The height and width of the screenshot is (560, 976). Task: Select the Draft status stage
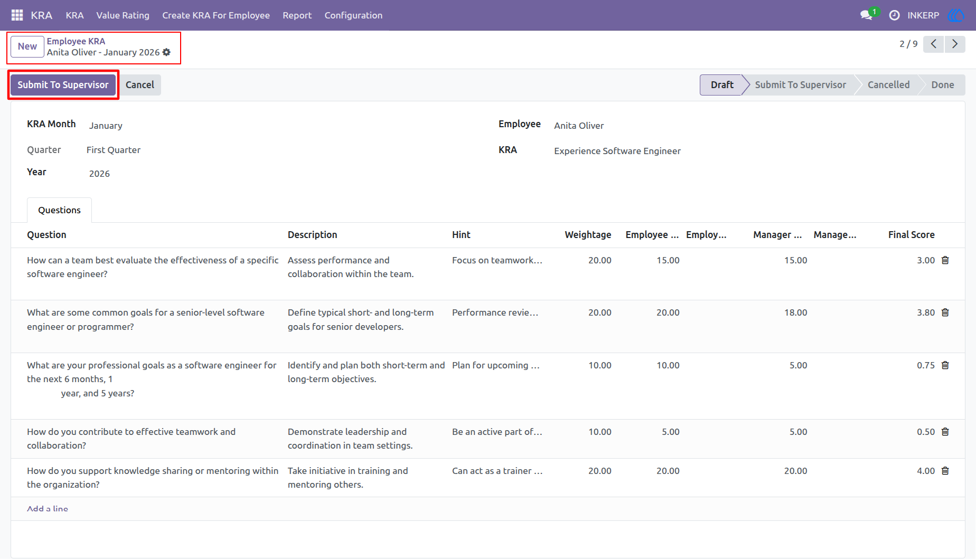[722, 85]
